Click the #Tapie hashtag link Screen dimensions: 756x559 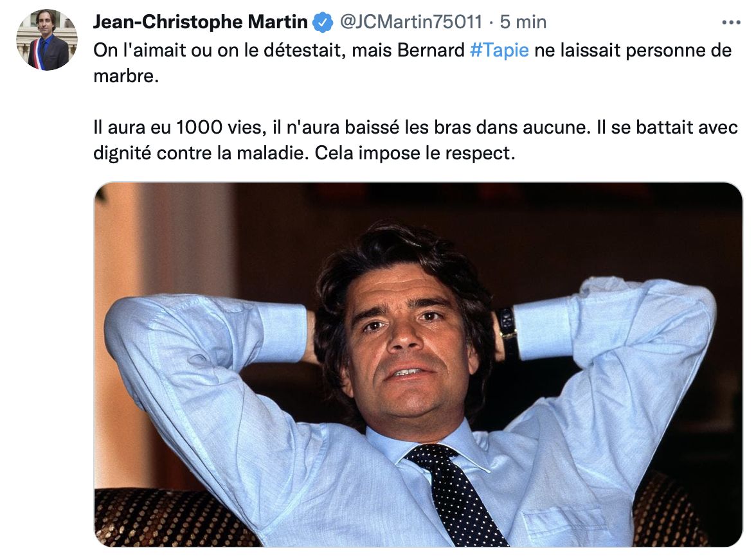499,50
